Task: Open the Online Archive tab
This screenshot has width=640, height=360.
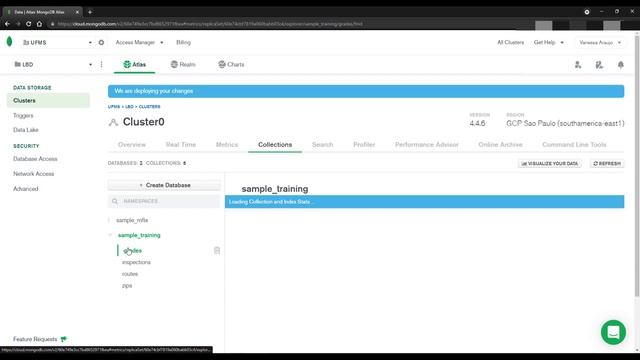Action: 500,144
